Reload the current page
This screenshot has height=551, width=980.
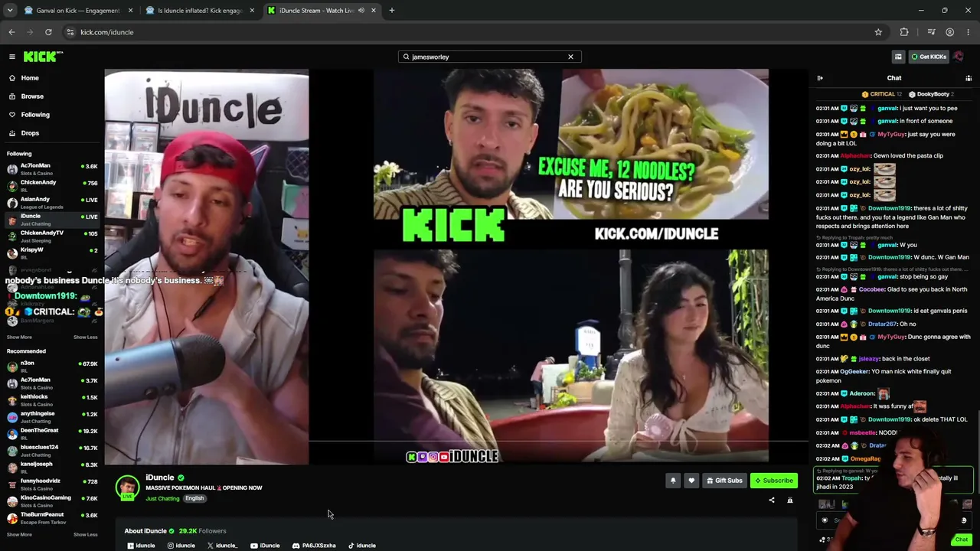[x=48, y=32]
